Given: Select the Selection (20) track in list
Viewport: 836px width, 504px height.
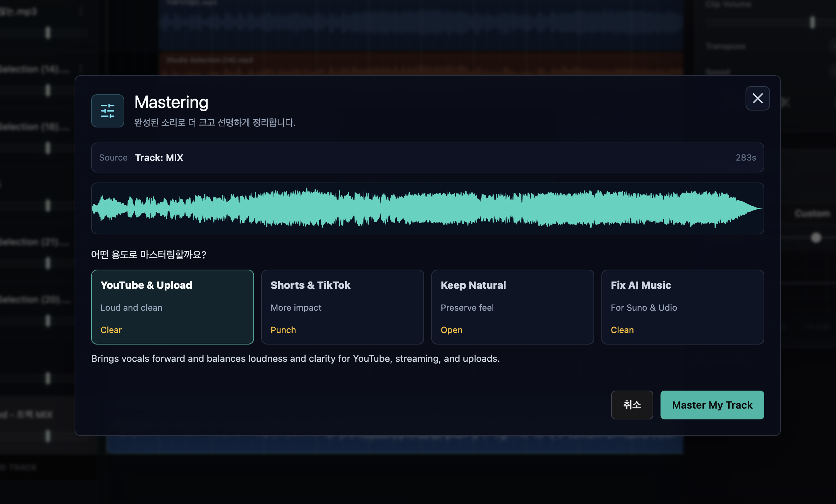Looking at the screenshot, I should tap(34, 300).
